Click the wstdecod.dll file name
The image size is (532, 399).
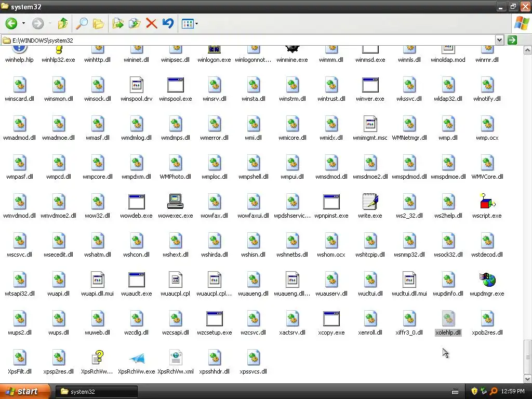(487, 255)
